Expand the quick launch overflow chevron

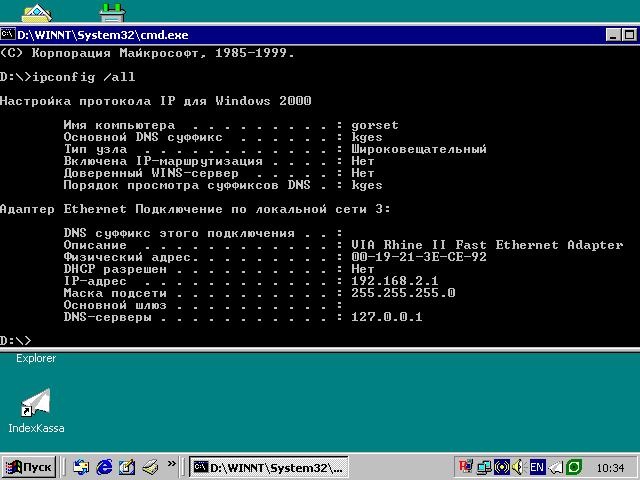[171, 464]
